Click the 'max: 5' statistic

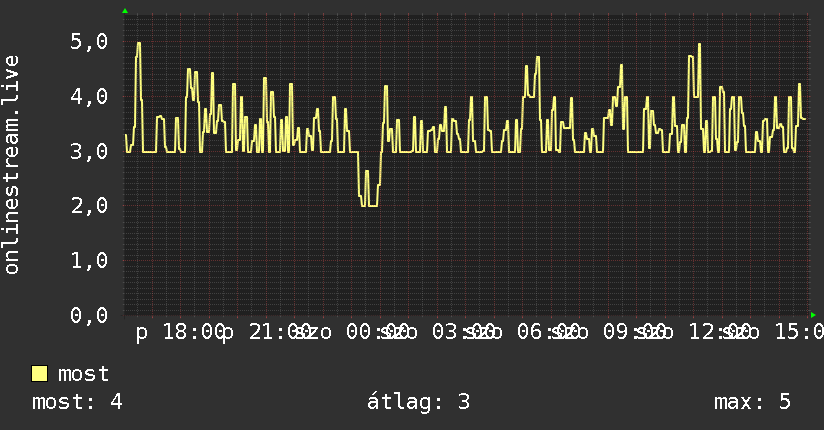click(x=752, y=402)
